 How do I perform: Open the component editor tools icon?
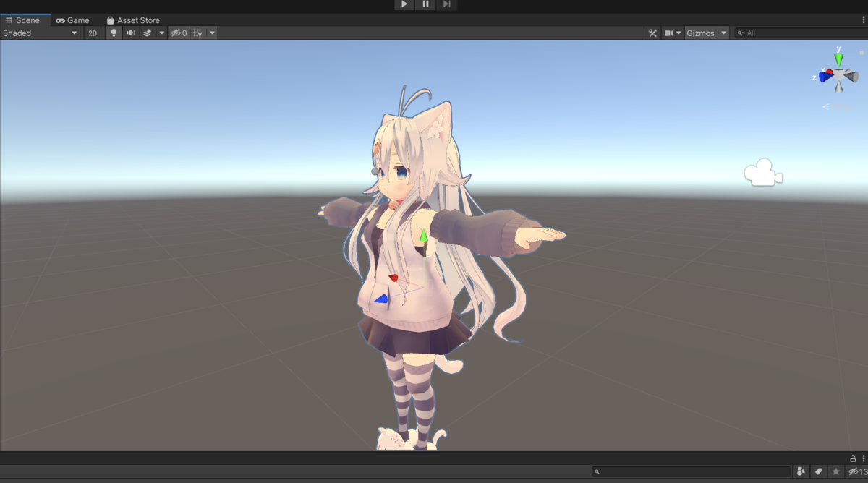(653, 33)
